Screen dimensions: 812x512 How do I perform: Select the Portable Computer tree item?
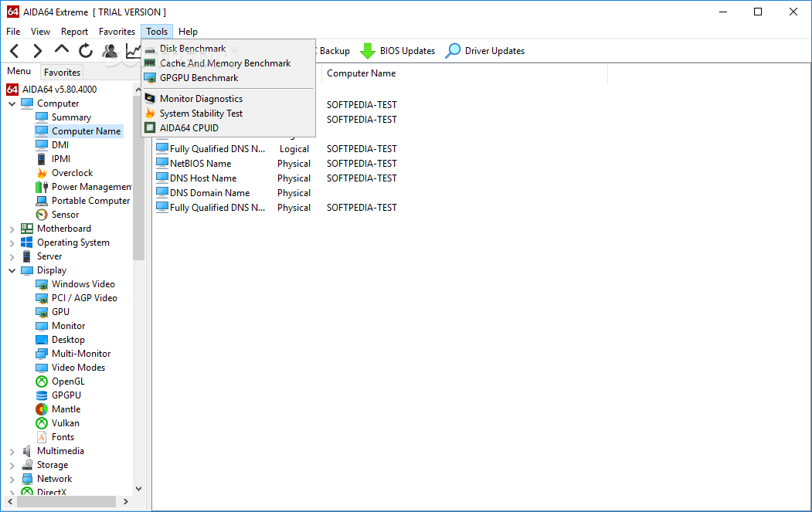coord(90,201)
